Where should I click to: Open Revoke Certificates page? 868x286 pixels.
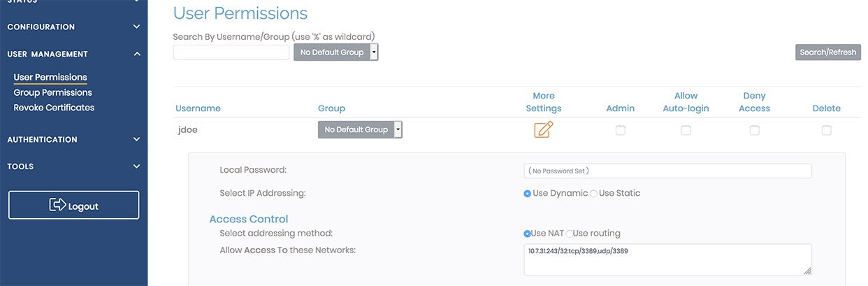click(54, 108)
